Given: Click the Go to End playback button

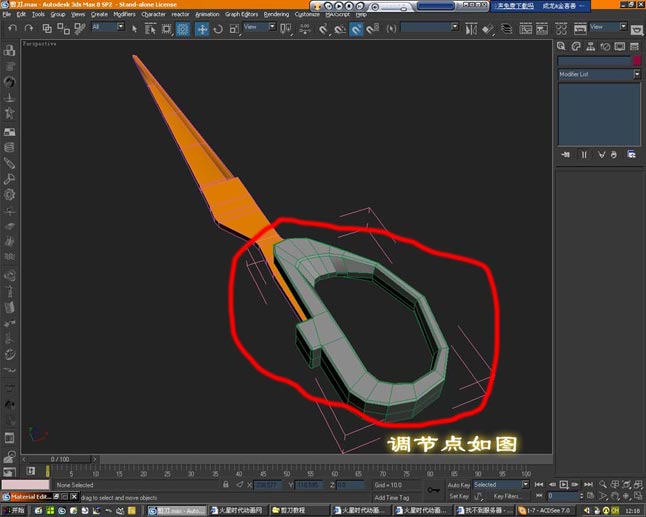Looking at the screenshot, I should 588,484.
